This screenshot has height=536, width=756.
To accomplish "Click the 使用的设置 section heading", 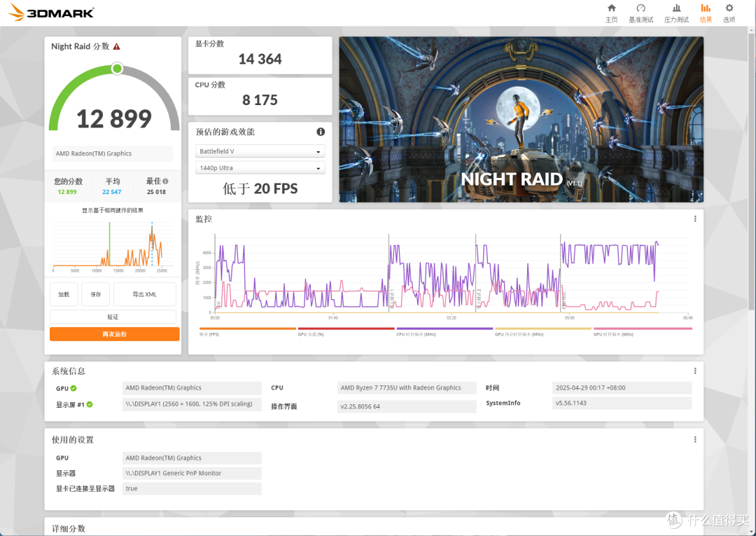I will [73, 440].
